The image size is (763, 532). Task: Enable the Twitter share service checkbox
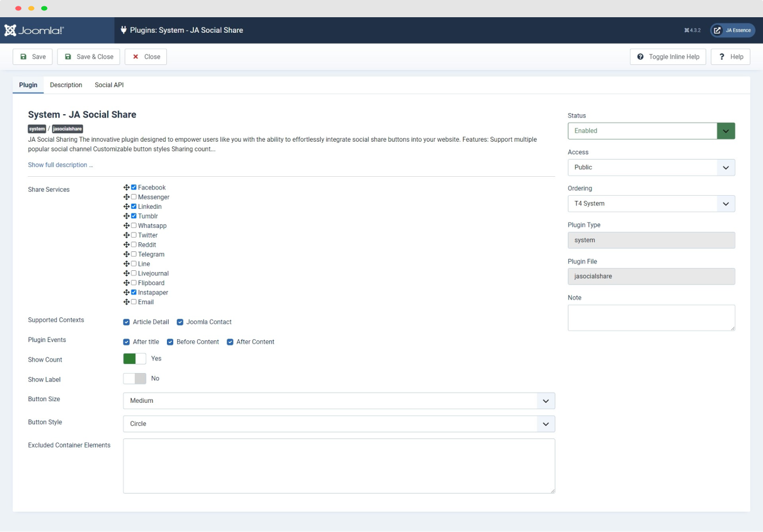(x=134, y=235)
